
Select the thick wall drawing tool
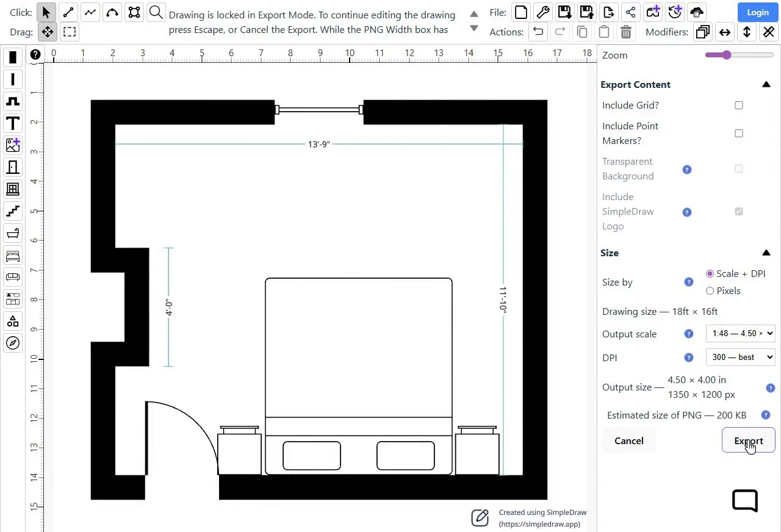13,58
